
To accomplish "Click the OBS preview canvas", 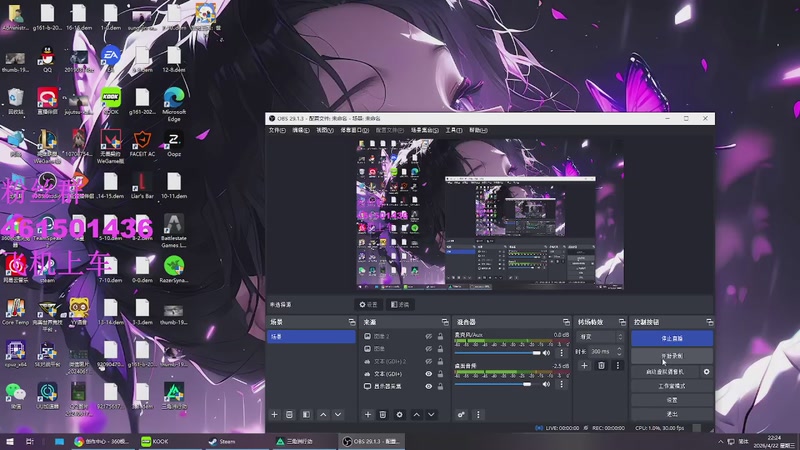I will click(490, 214).
